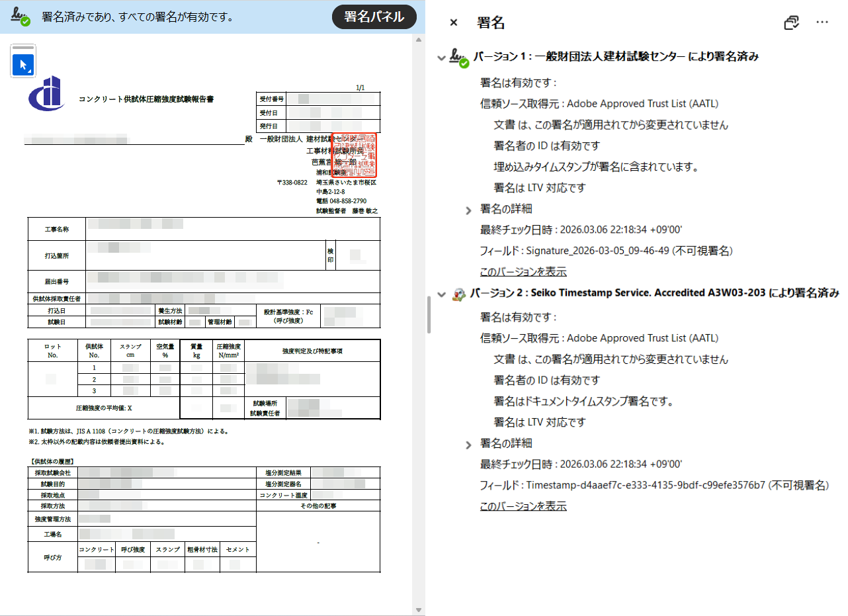Viewport: 848px width, 616px height.
Task: Collapse the バージョン 2 signature entry
Action: [x=441, y=293]
